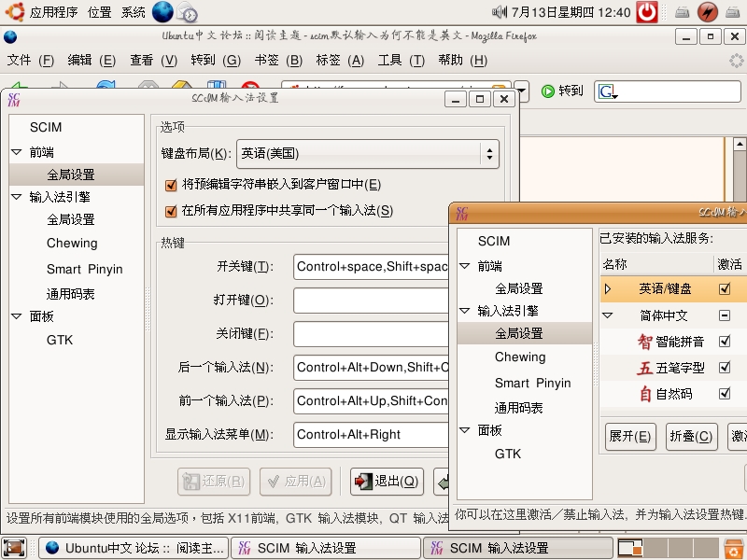Open Firefox 文件 (F) menu
Screen dimensions: 747x560
[31, 61]
